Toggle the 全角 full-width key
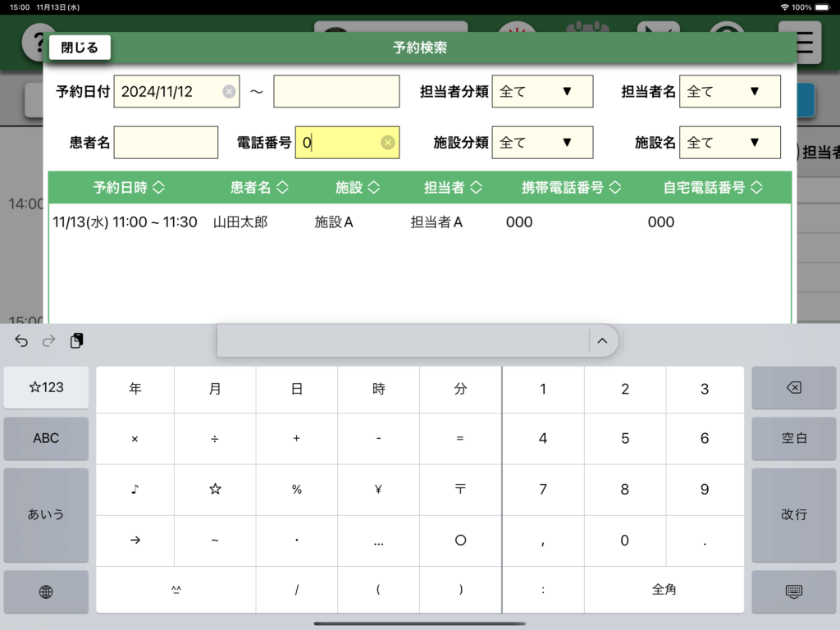 [664, 590]
